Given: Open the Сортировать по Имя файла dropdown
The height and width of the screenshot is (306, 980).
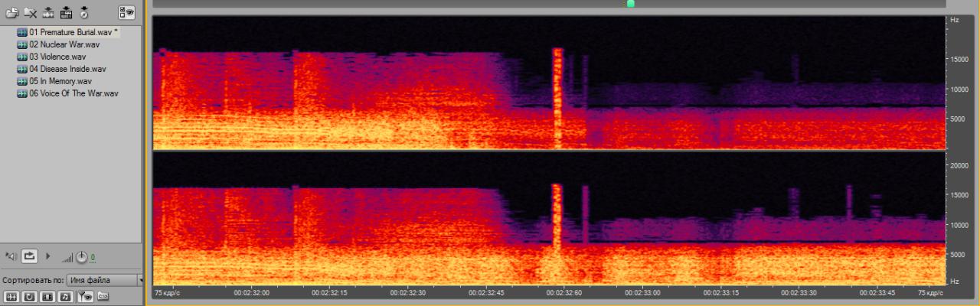Looking at the screenshot, I should click(x=105, y=280).
